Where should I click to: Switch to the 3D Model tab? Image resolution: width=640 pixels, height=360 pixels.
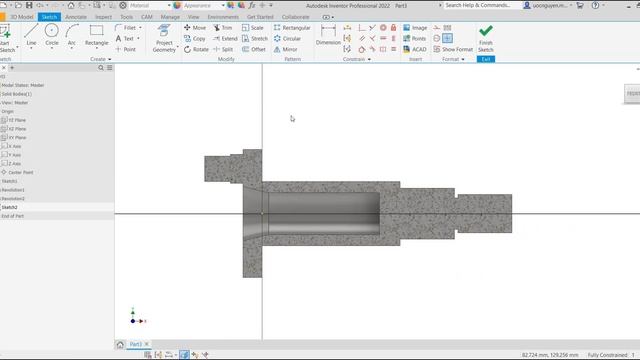(x=22, y=17)
